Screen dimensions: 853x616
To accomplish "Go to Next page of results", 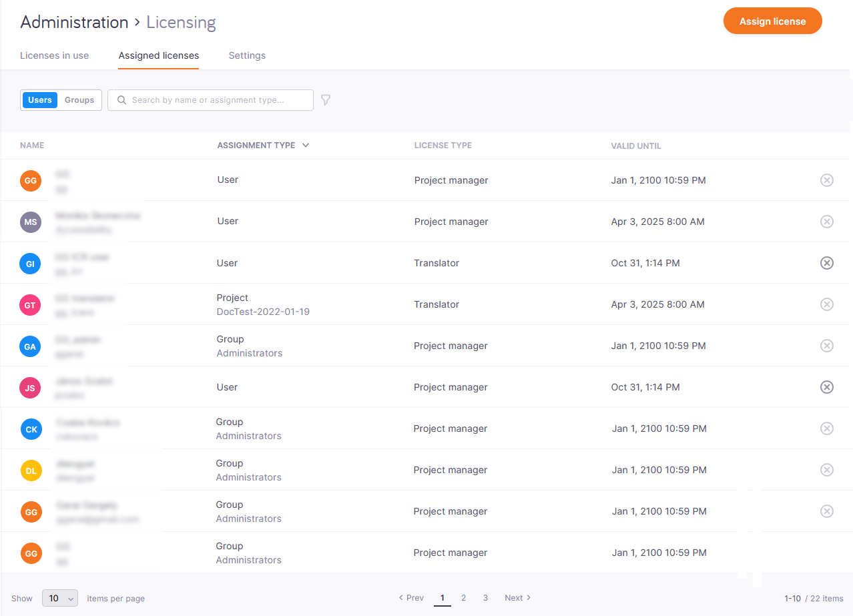I will click(x=517, y=598).
